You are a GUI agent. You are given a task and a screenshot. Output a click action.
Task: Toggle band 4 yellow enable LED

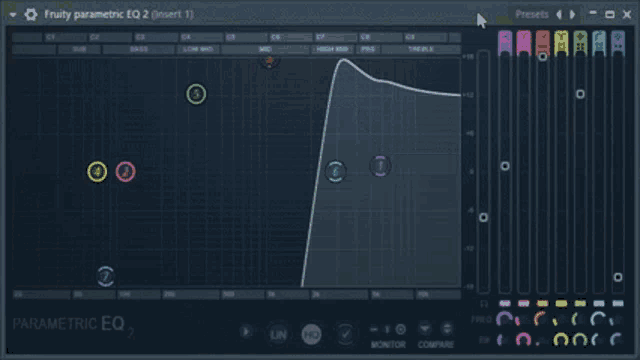pos(561,303)
